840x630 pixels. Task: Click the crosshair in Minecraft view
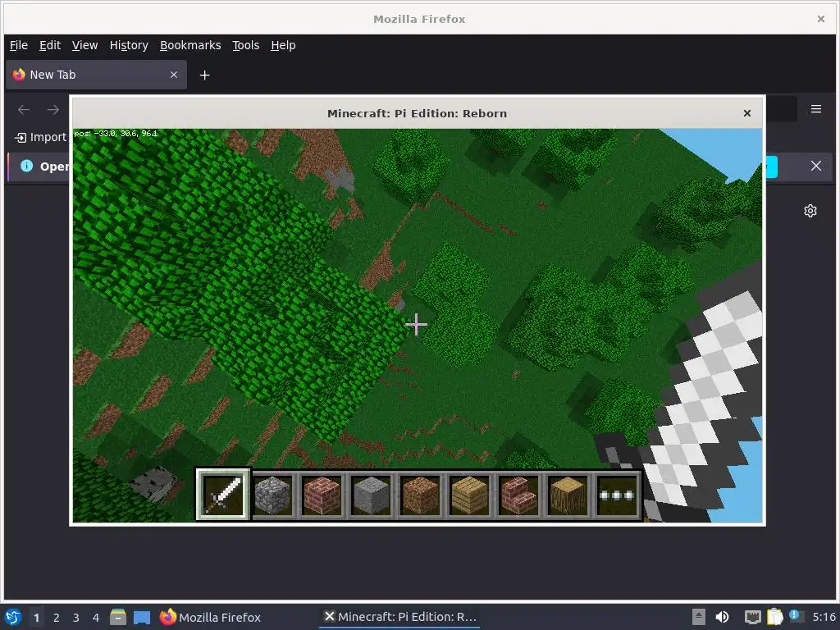coord(416,325)
